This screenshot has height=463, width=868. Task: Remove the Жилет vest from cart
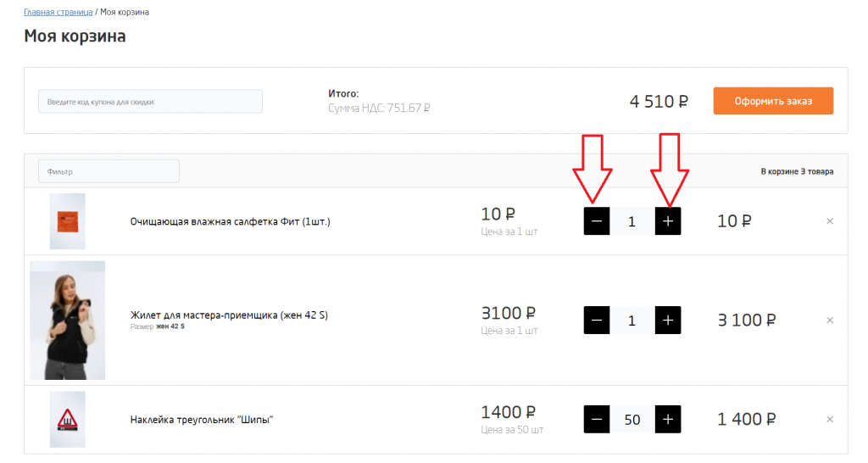click(830, 320)
